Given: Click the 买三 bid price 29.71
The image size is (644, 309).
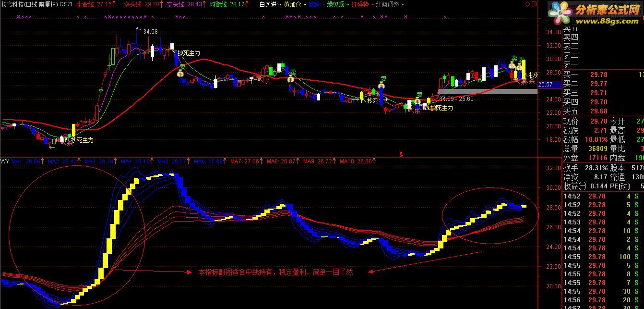Looking at the screenshot, I should click(599, 93).
